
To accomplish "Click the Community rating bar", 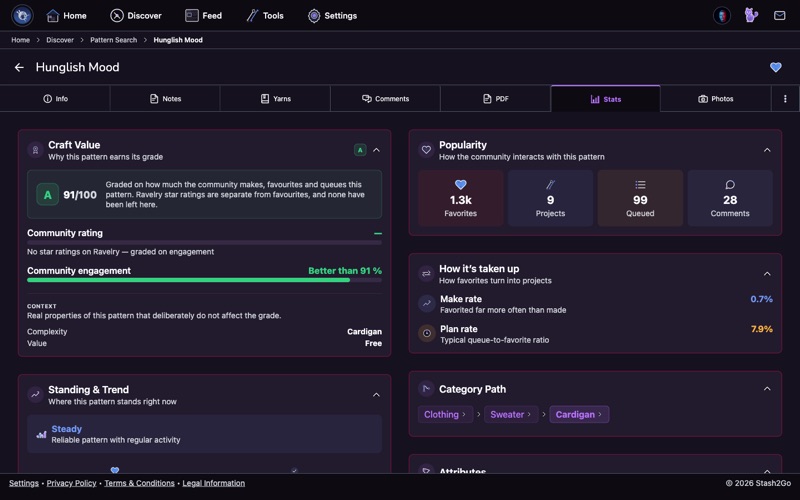I will click(204, 243).
